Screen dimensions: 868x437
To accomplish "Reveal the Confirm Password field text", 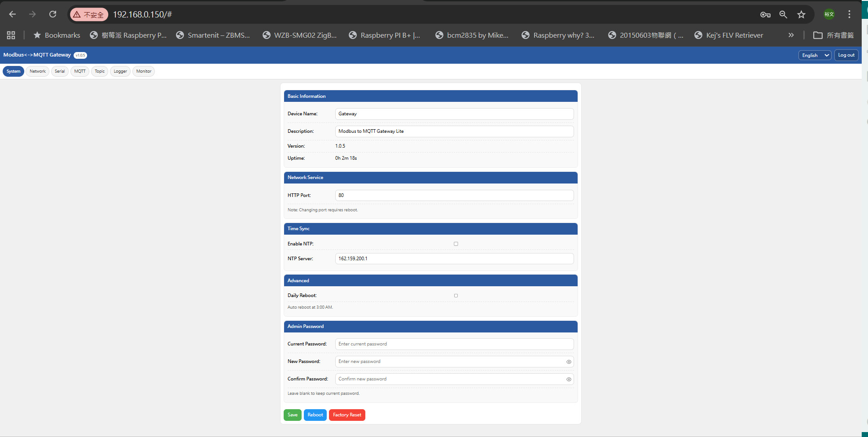I will 569,379.
